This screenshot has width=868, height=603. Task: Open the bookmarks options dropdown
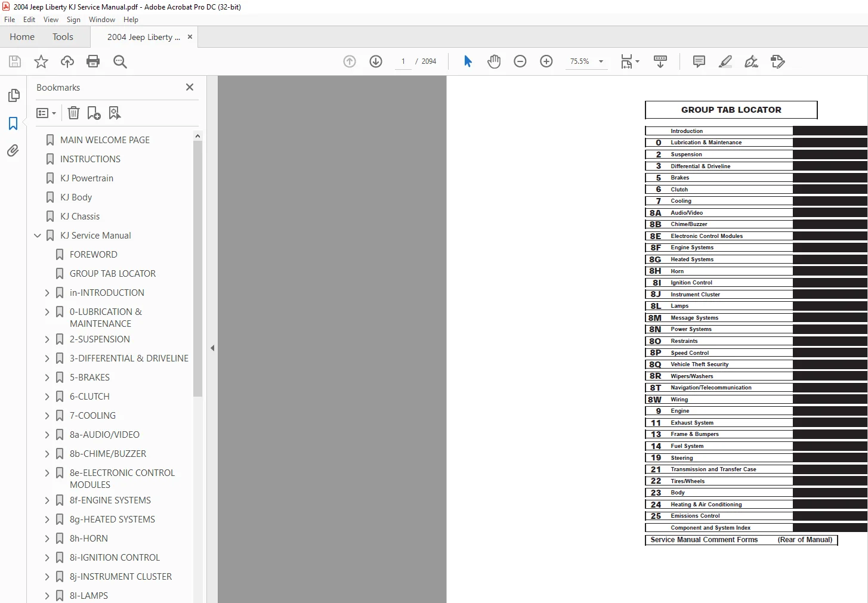click(x=46, y=113)
